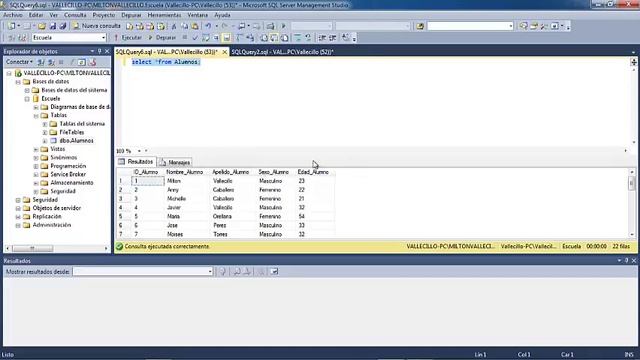The image size is (640, 360).
Task: Select the Resultados tab
Action: pyautogui.click(x=136, y=162)
